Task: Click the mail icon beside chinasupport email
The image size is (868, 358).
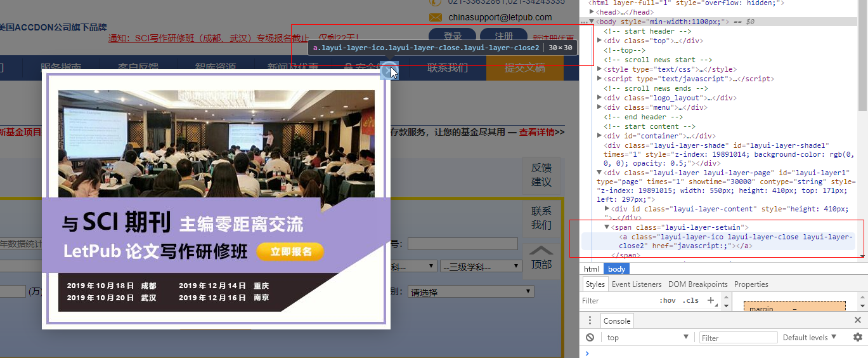Action: tap(436, 17)
